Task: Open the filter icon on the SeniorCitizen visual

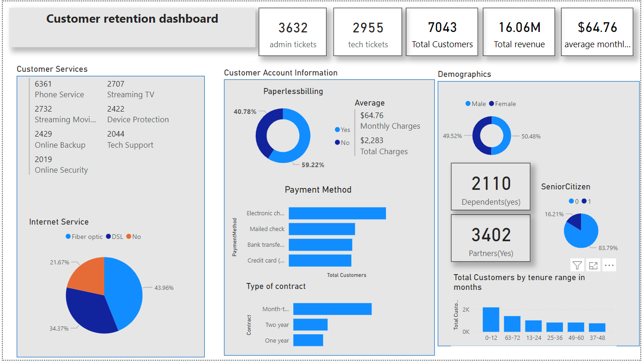Action: (x=577, y=265)
